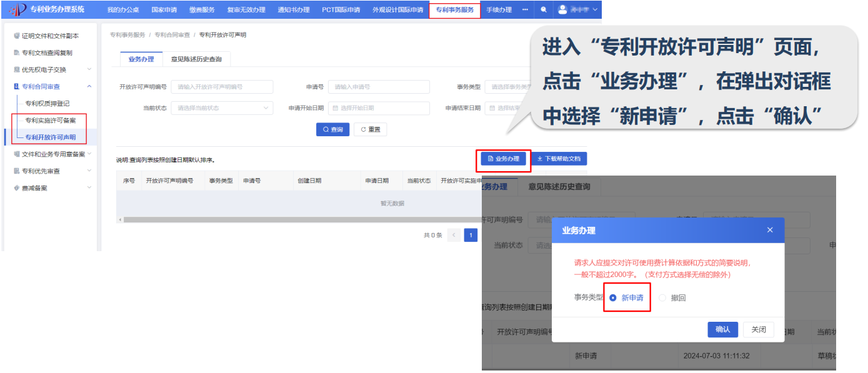Screen dimensions: 868x373
Task: Click the three-dots more icon in navigation bar
Action: pyautogui.click(x=525, y=10)
